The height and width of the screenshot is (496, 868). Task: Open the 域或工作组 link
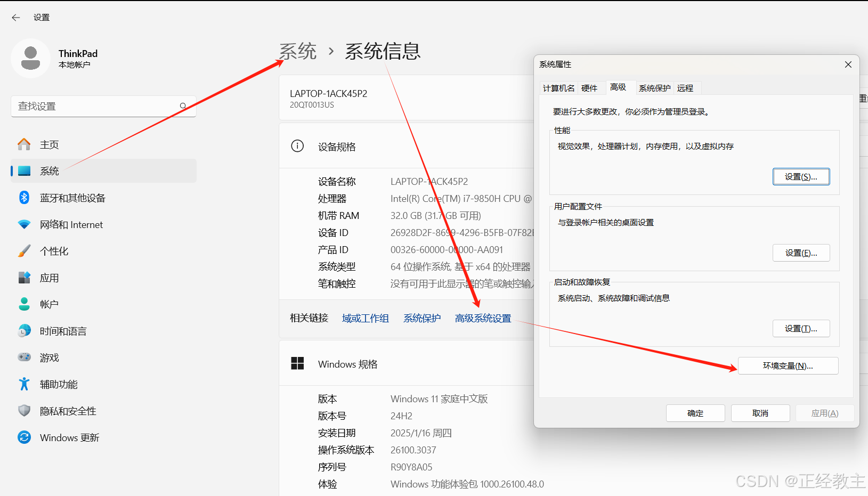click(366, 318)
